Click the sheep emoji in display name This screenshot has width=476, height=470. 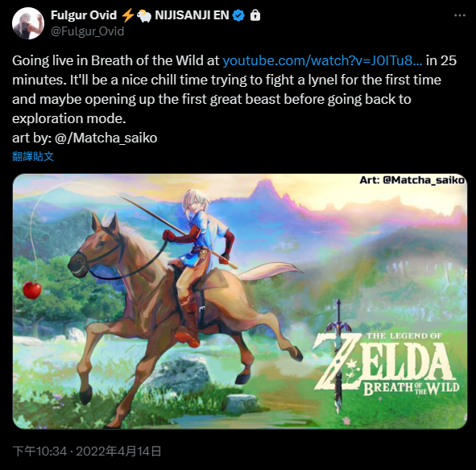click(144, 16)
